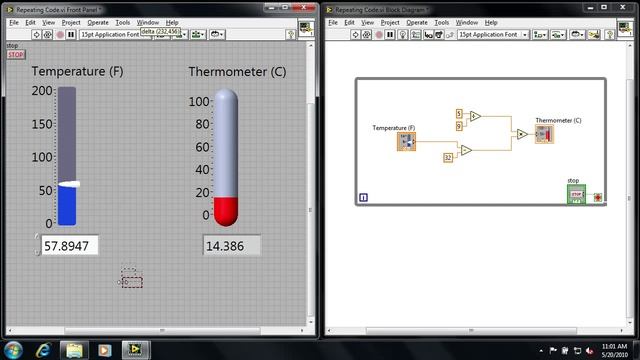
Task: Click Step Into icon in Block Diagram
Action: tap(428, 35)
